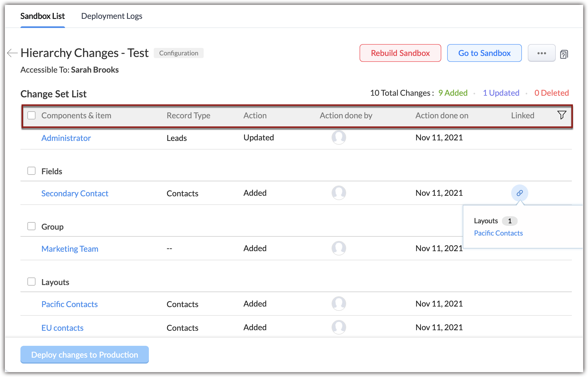Open the help document icon

tap(564, 54)
